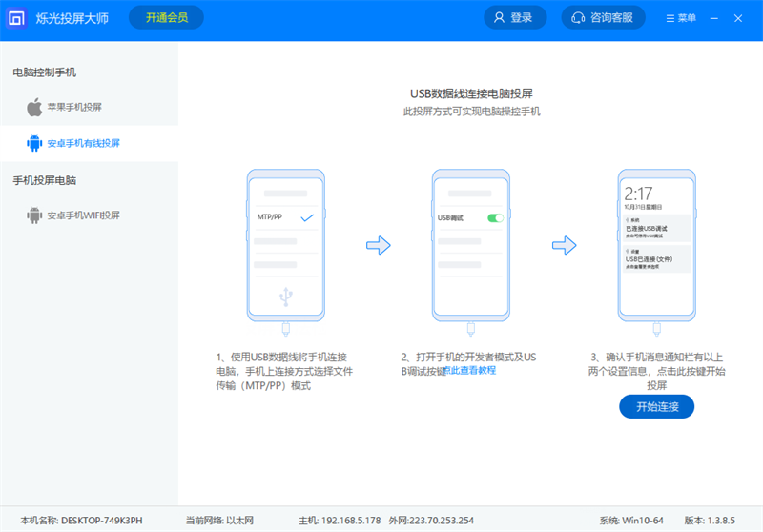Click the 烁光投屏大师 title text
Viewport: 763px width, 532px height.
coord(72,18)
